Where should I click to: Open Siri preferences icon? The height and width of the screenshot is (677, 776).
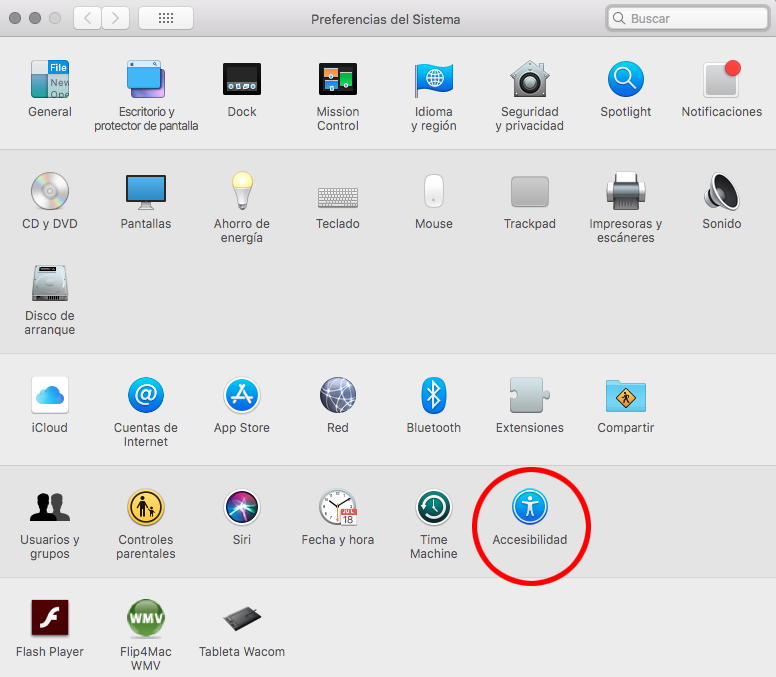click(x=242, y=507)
